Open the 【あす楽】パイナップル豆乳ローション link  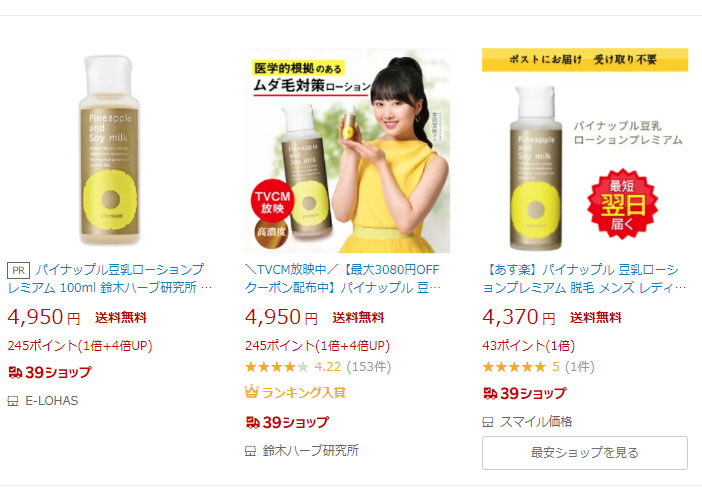(584, 278)
